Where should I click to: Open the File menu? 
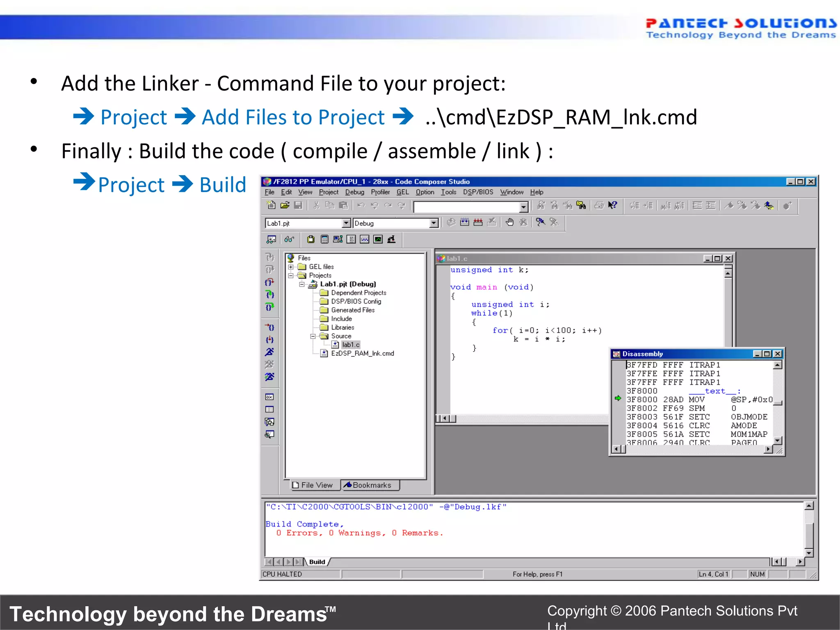pos(269,192)
